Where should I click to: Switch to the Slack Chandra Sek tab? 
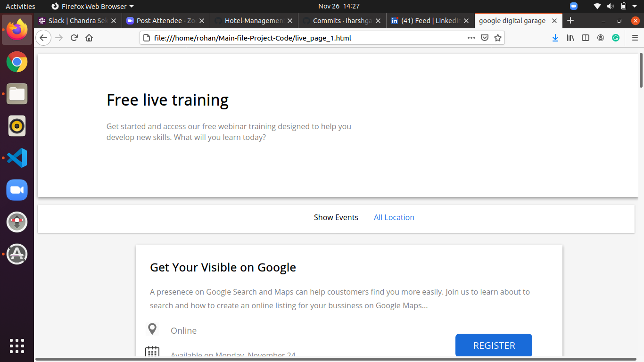tap(78, 21)
